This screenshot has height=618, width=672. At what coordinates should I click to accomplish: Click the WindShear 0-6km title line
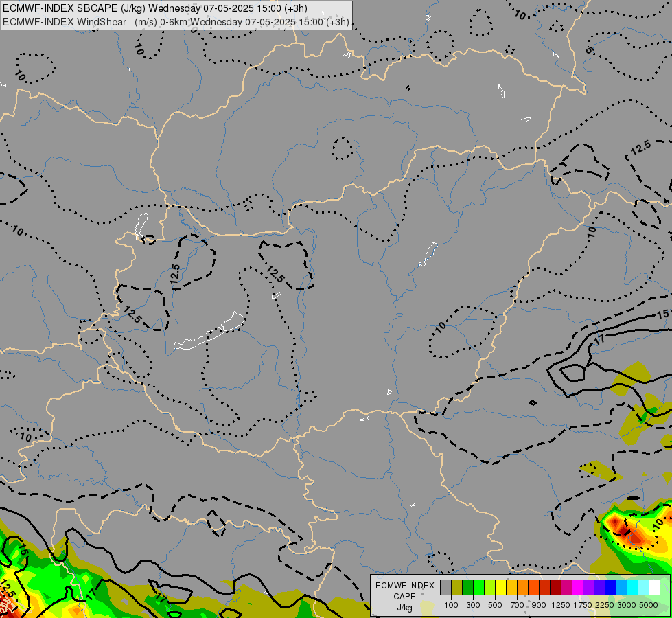(176, 22)
